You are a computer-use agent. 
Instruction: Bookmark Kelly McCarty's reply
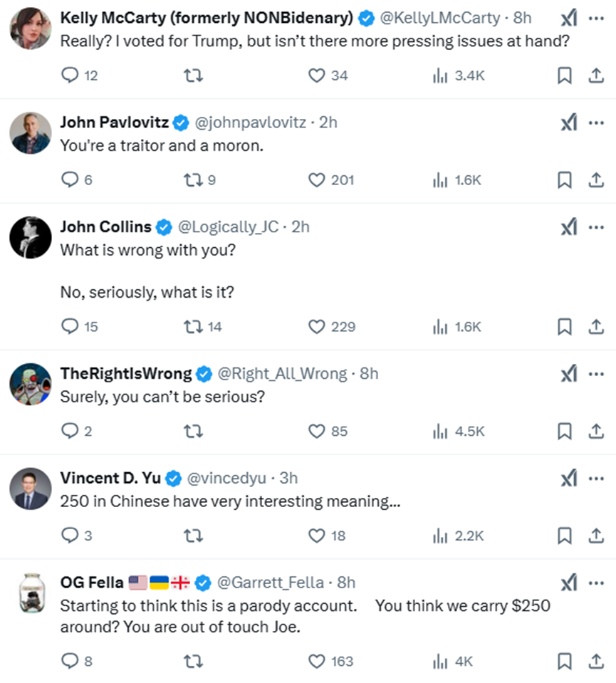pyautogui.click(x=564, y=75)
